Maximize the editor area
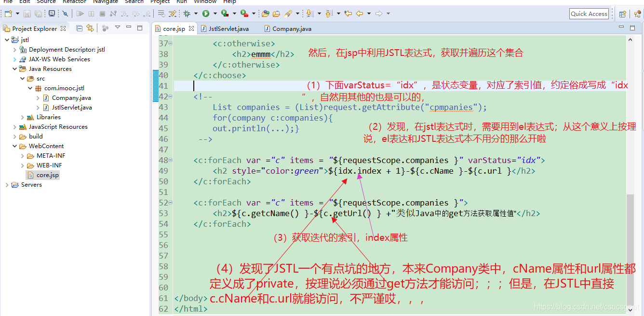The width and height of the screenshot is (644, 316). click(632, 27)
